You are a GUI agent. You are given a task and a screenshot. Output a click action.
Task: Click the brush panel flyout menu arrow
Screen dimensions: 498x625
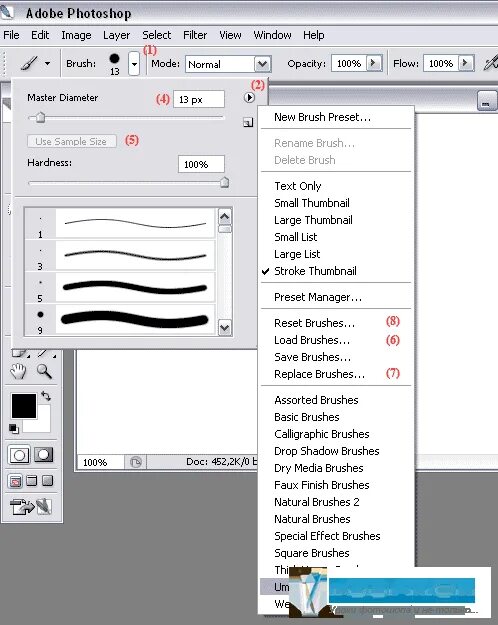(249, 97)
